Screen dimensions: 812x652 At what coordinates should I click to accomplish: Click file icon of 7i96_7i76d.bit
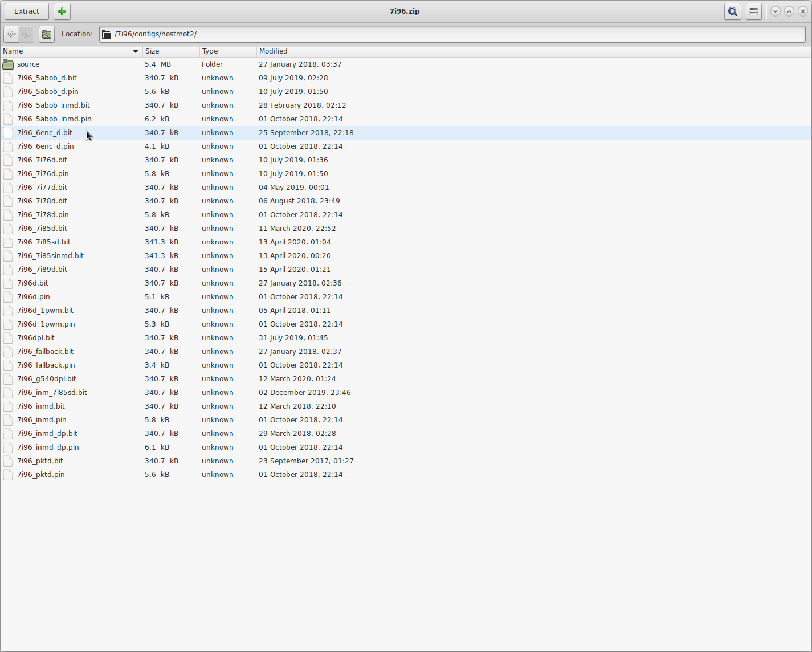pos(8,160)
